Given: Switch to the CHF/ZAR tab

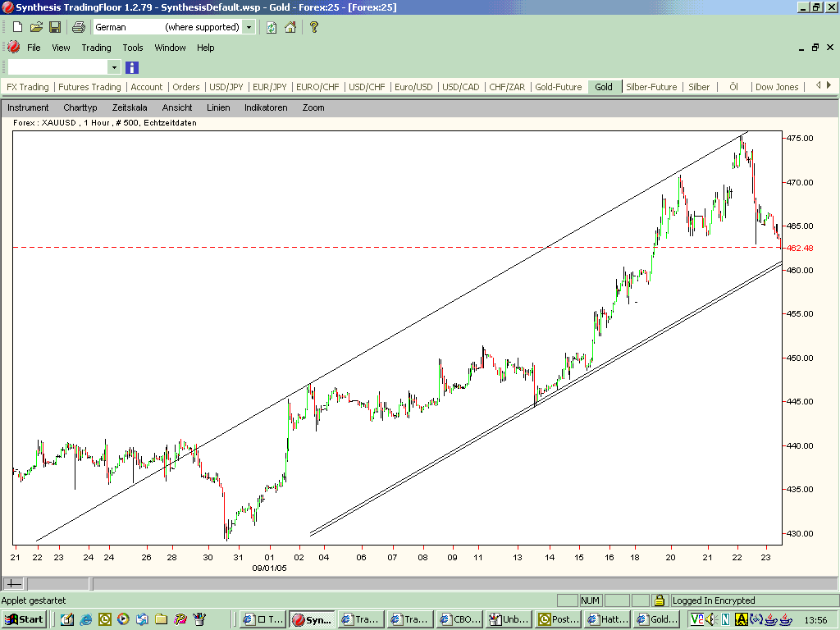Looking at the screenshot, I should [507, 87].
